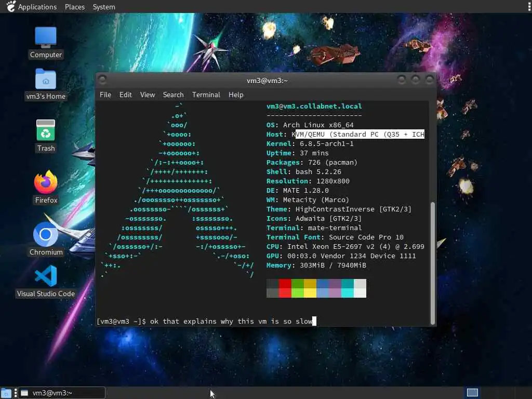Screen dimensions: 532x399
Task: Click the 'CPU: Intel Xeon E5-2697 v2' line
Action: (x=345, y=246)
